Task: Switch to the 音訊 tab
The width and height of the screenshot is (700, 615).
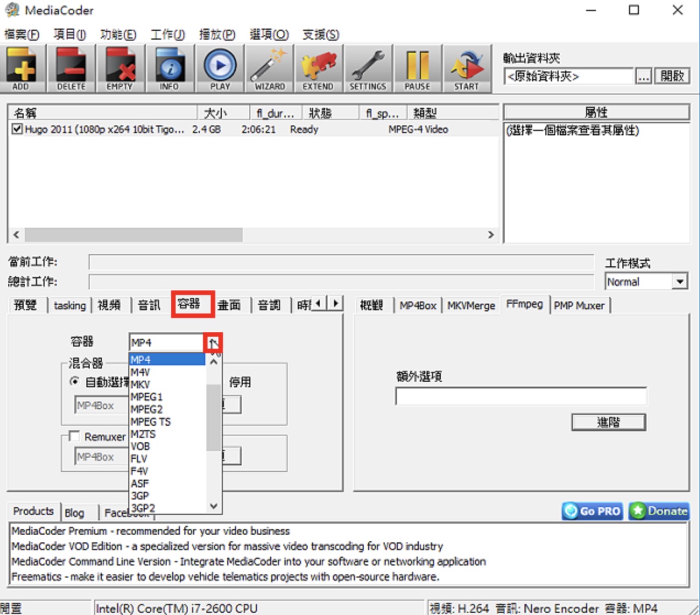Action: tap(149, 305)
